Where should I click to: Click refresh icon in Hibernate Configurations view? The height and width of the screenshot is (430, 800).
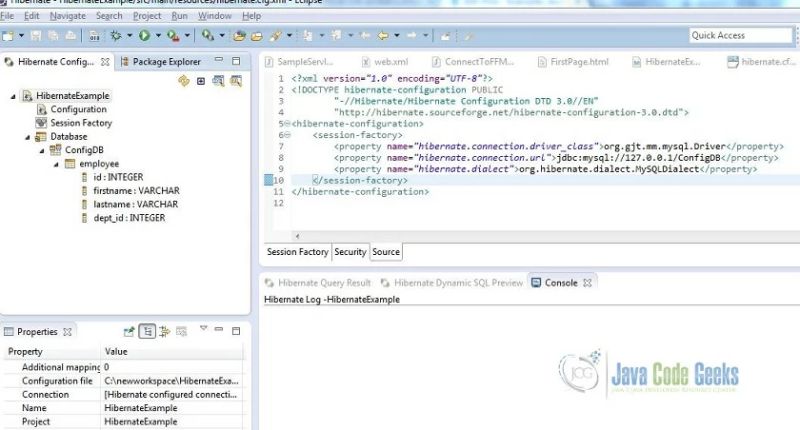(184, 81)
